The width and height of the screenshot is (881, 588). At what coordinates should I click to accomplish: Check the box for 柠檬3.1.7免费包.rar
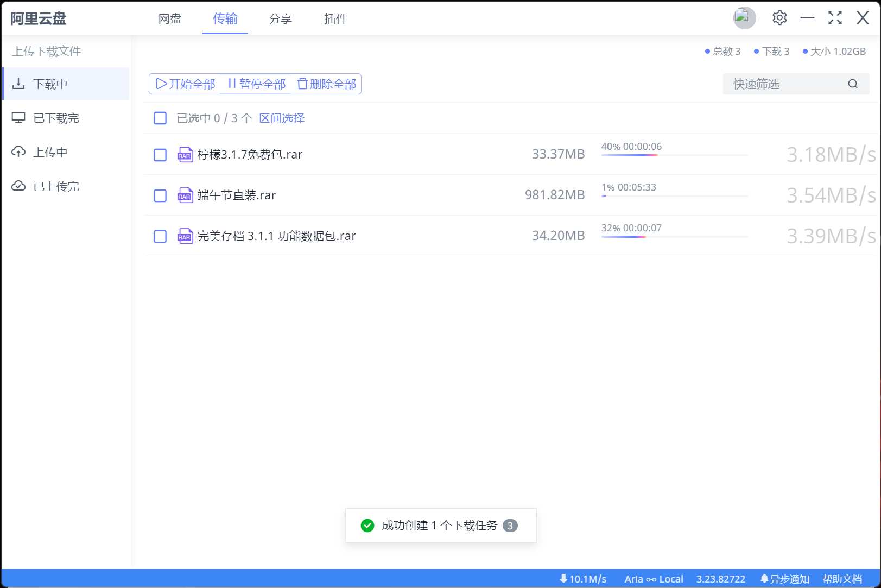pos(160,155)
